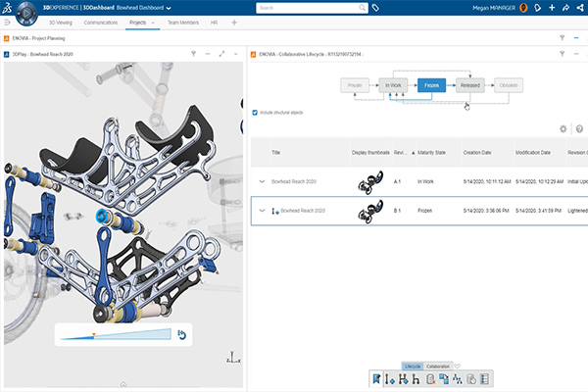Viewport: 588px width, 392px height.
Task: Open the settings gear above the table
Action: pos(563,128)
